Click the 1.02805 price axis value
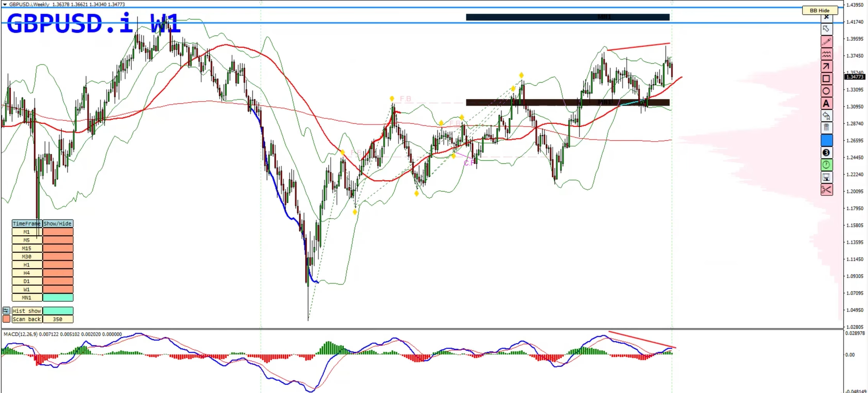Image resolution: width=868 pixels, height=393 pixels. 855,327
